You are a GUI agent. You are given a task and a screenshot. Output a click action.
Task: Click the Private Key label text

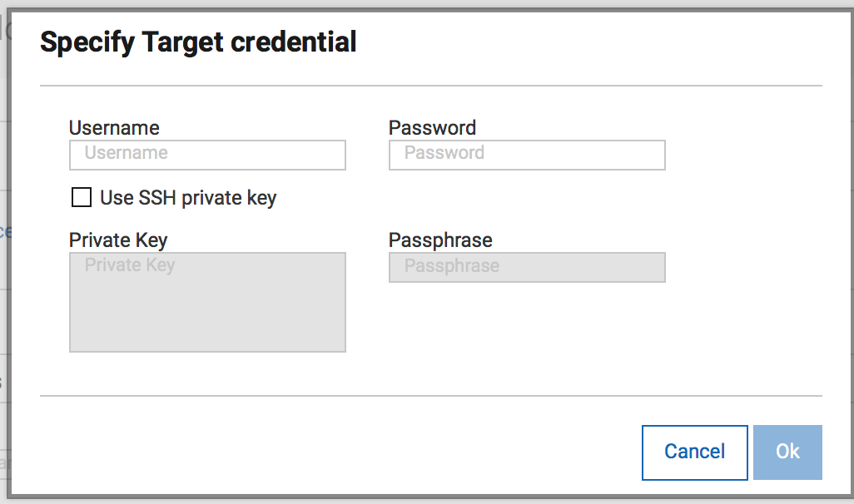coord(118,240)
